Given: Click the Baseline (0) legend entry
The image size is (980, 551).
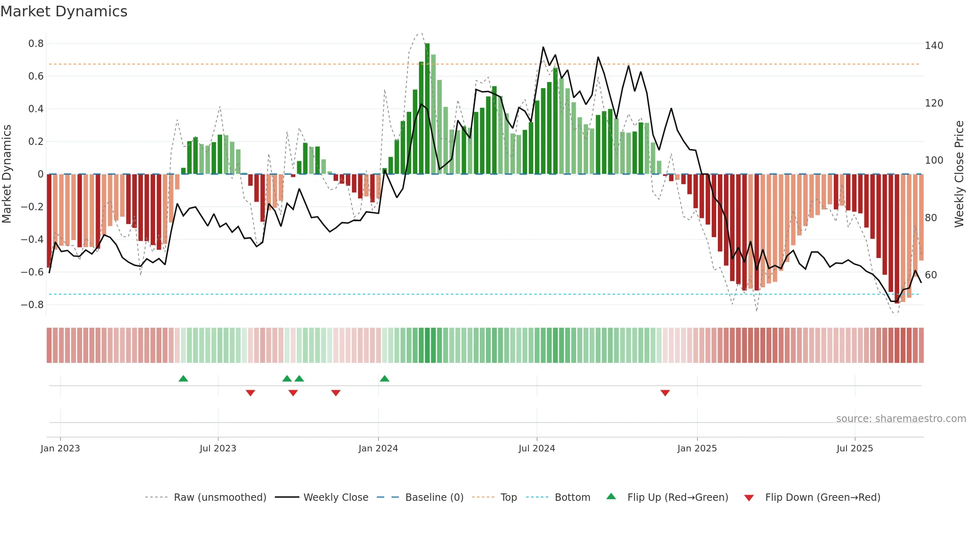Looking at the screenshot, I should 420,497.
